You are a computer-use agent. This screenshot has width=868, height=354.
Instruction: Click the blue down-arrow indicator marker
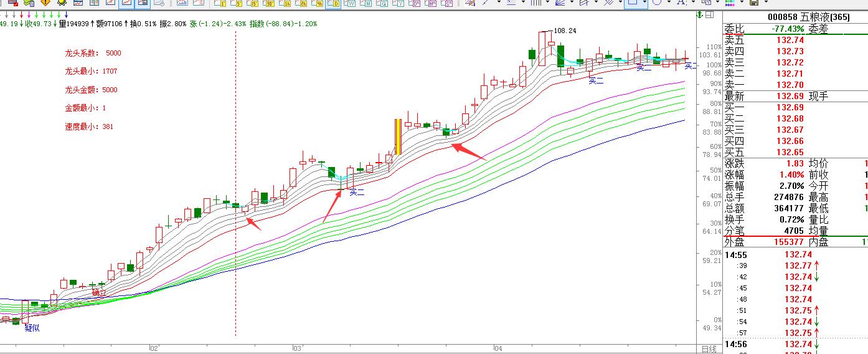[x=66, y=14]
